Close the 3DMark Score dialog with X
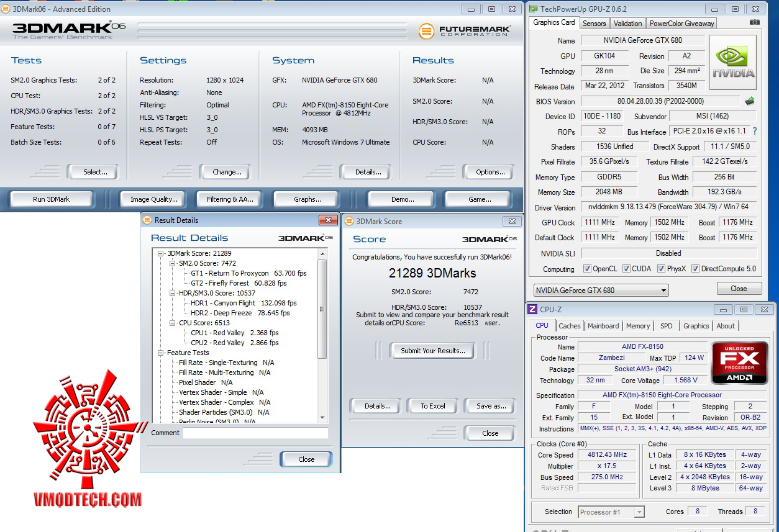 click(512, 221)
